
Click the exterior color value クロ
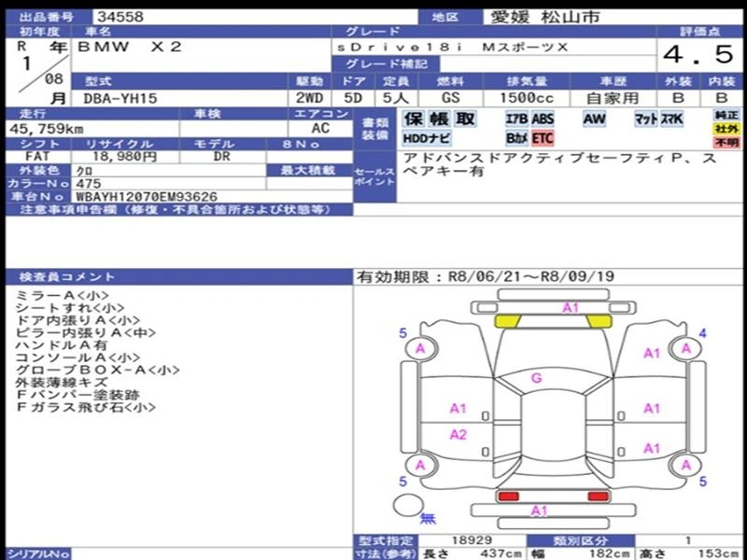click(x=85, y=171)
